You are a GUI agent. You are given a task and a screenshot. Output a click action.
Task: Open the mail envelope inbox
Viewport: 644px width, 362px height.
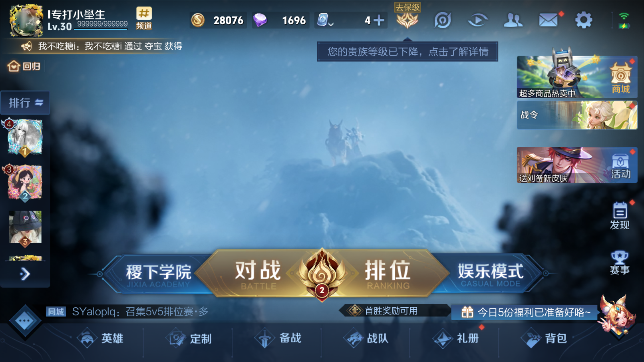point(548,20)
